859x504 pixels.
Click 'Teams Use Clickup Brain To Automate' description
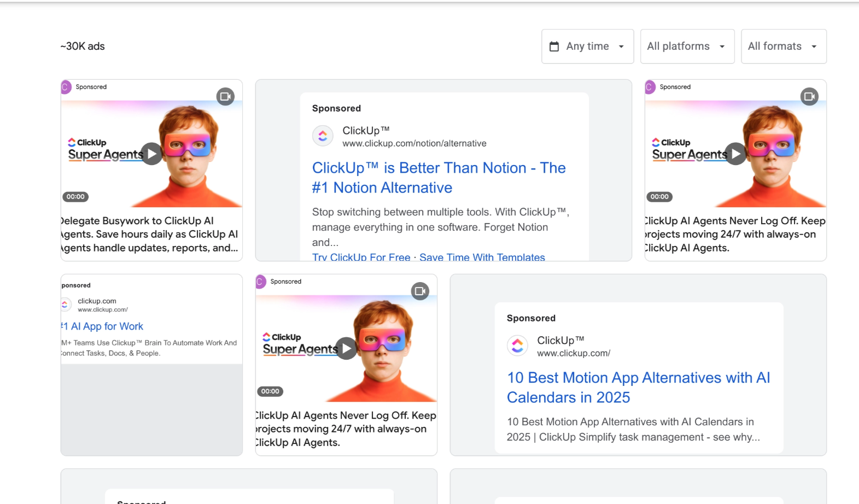coord(149,348)
